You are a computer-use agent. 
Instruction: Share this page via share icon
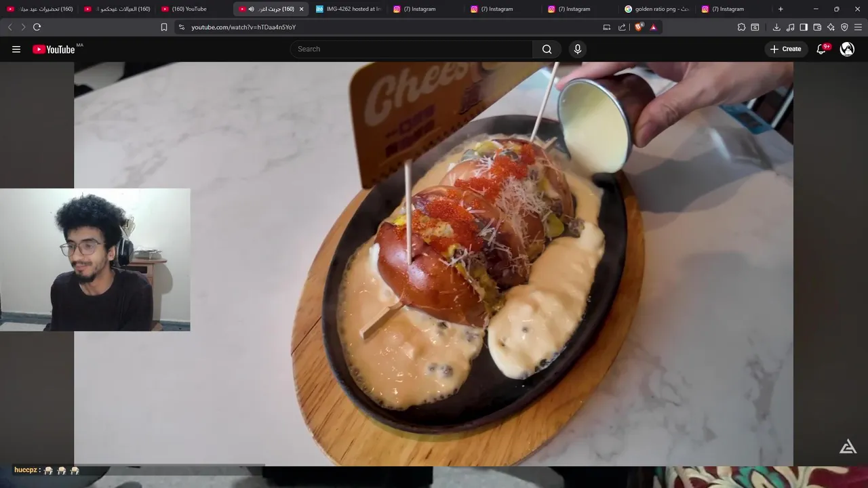[622, 27]
